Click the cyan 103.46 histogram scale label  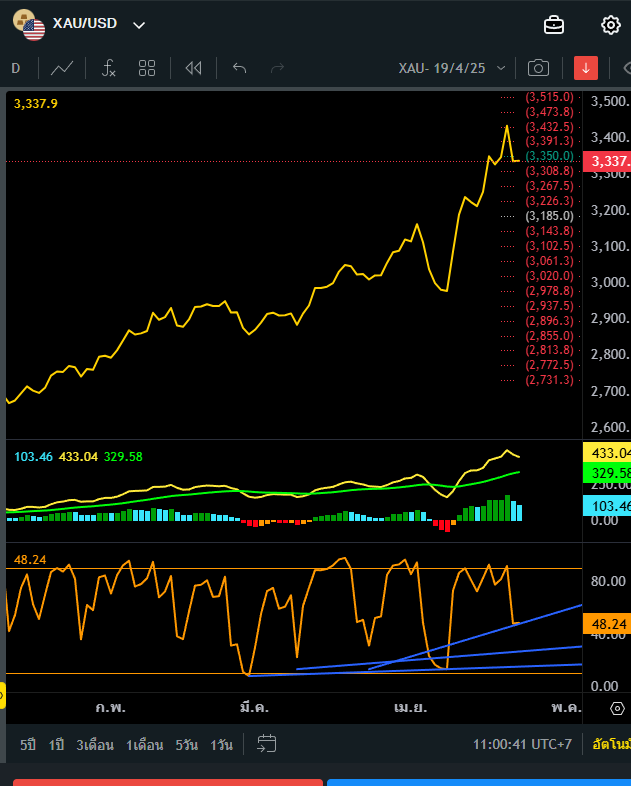coord(607,506)
